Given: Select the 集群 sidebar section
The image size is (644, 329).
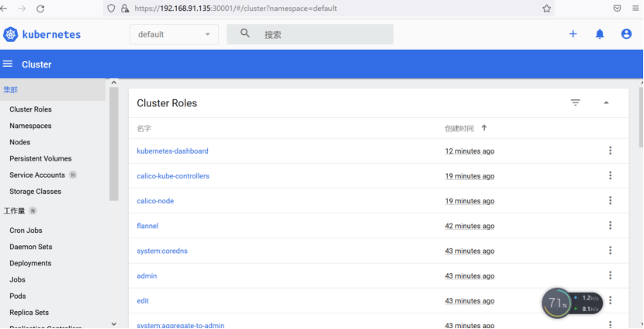Looking at the screenshot, I should click(x=53, y=90).
